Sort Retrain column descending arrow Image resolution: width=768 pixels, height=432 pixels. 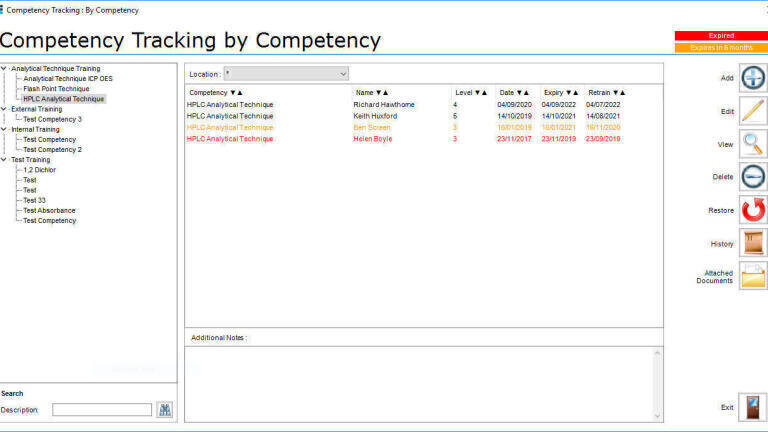615,93
